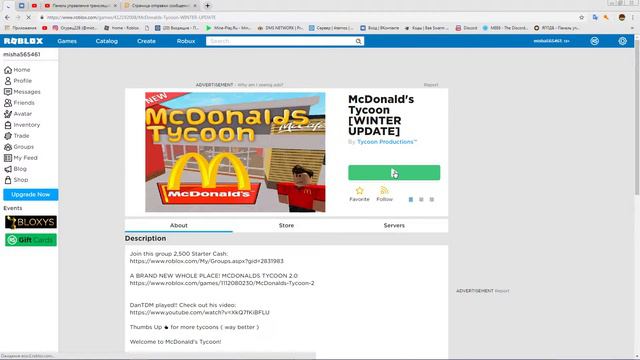Open the settings gear in Roblox header
Viewport: 640px width, 360px height.
622,41
